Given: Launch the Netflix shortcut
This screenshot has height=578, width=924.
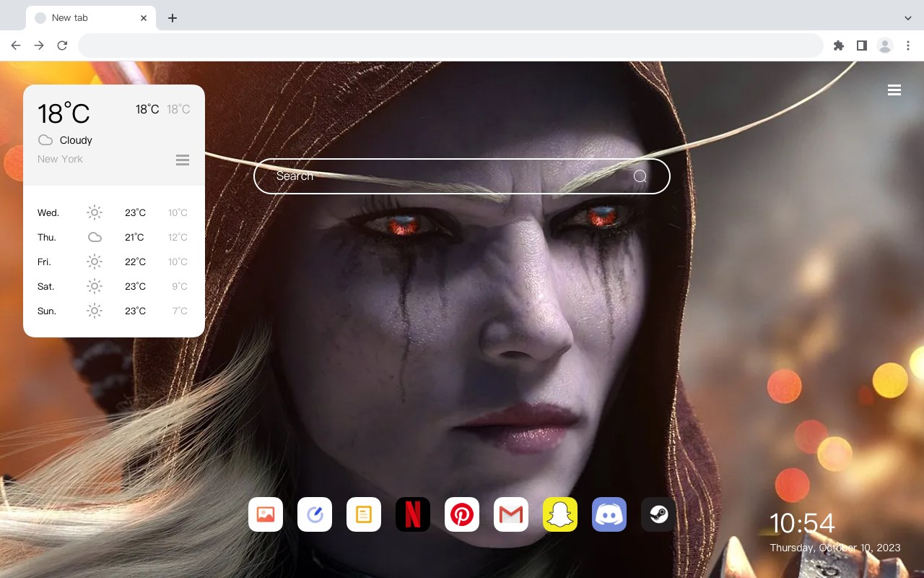Looking at the screenshot, I should point(413,514).
